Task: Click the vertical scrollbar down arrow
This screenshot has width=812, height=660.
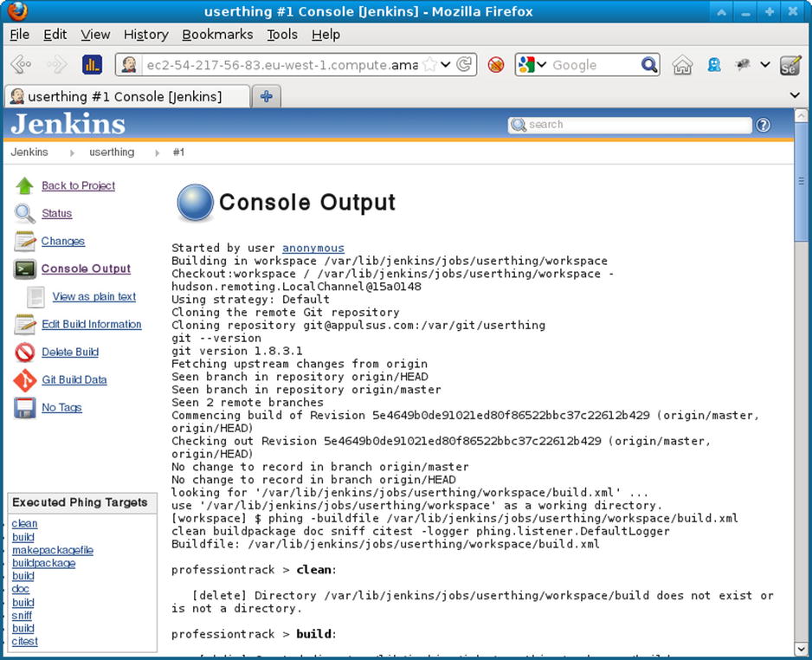Action: point(801,649)
